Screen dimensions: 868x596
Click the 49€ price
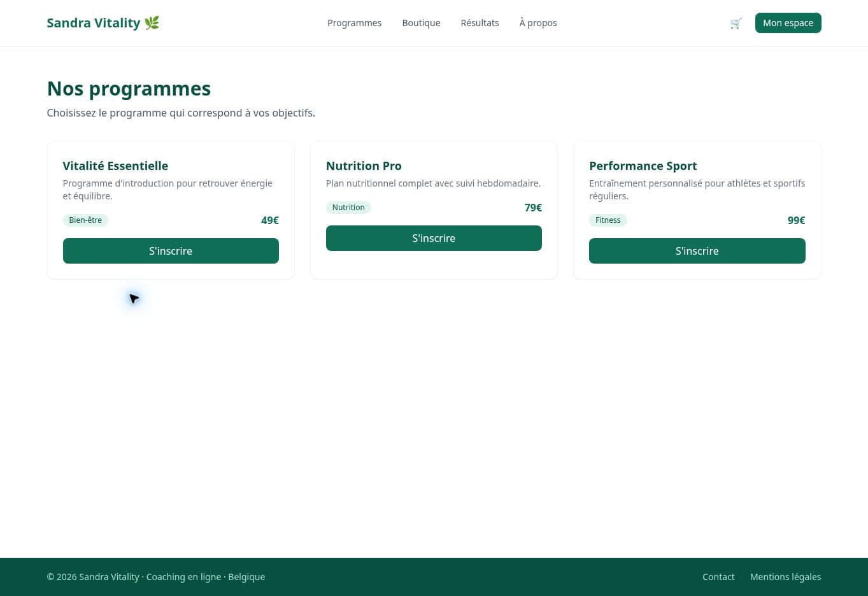(270, 220)
